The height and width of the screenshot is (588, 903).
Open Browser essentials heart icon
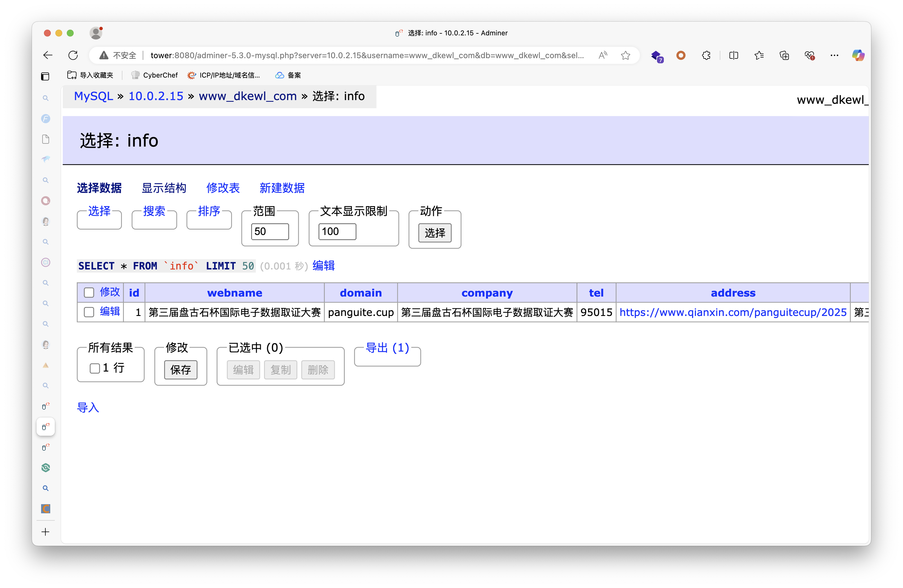click(809, 55)
